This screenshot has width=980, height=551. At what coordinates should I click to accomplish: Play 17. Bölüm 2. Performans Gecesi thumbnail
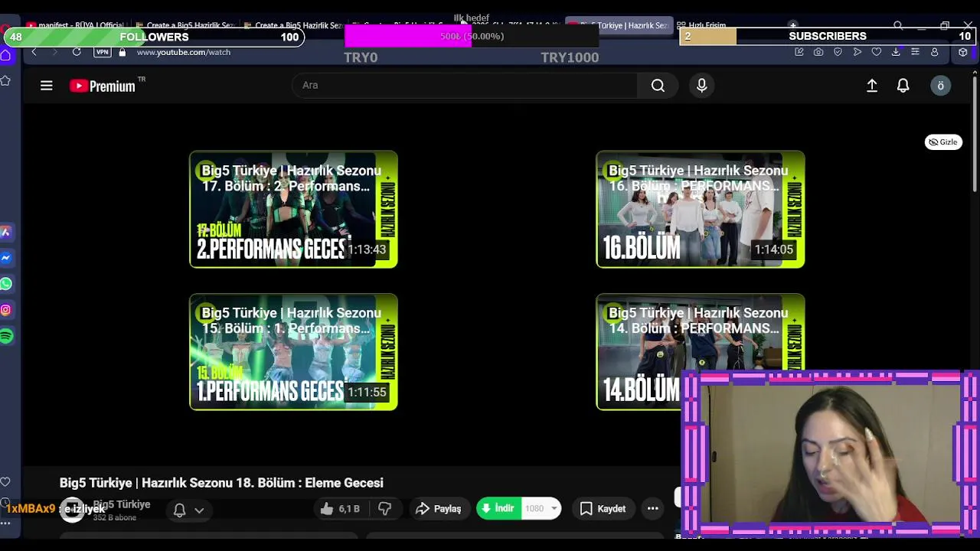pyautogui.click(x=293, y=209)
